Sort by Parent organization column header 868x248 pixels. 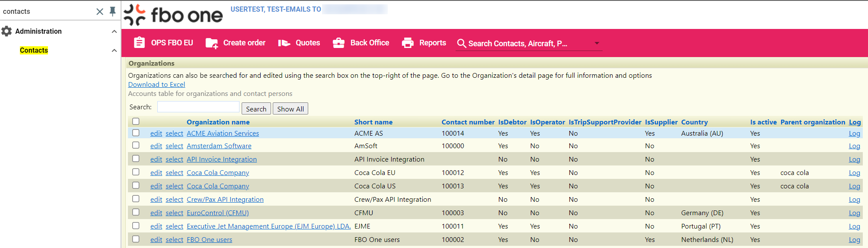tap(813, 122)
